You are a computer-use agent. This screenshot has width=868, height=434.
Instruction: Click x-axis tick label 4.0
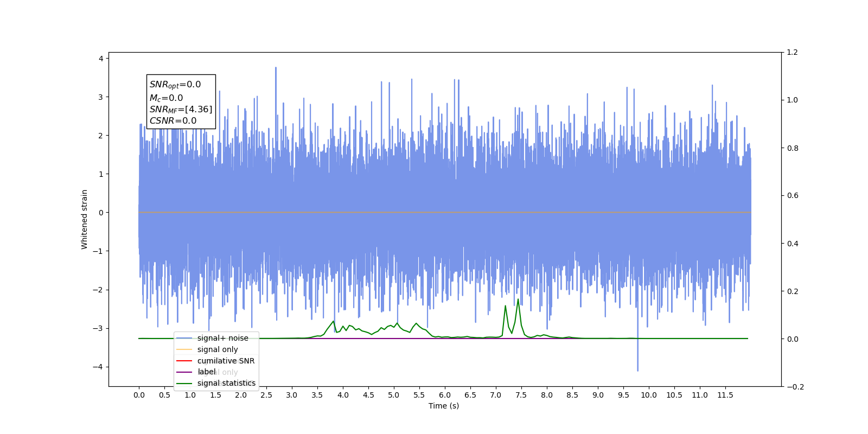coord(343,395)
